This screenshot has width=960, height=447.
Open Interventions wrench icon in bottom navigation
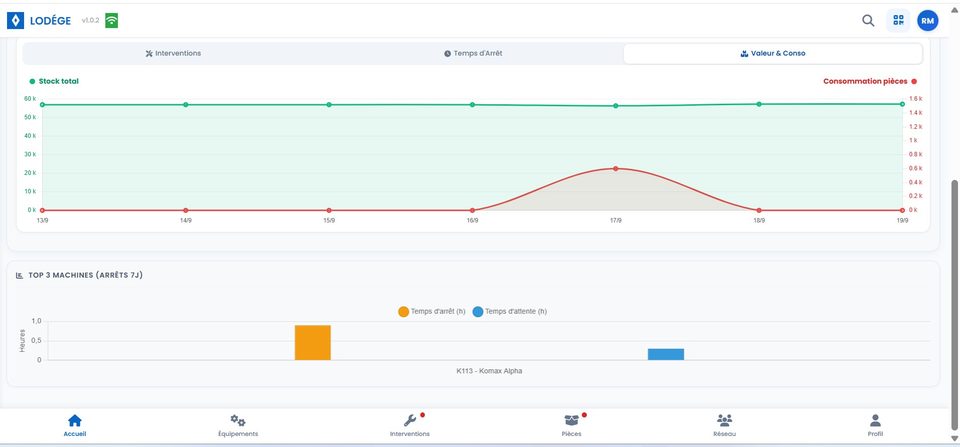(410, 421)
